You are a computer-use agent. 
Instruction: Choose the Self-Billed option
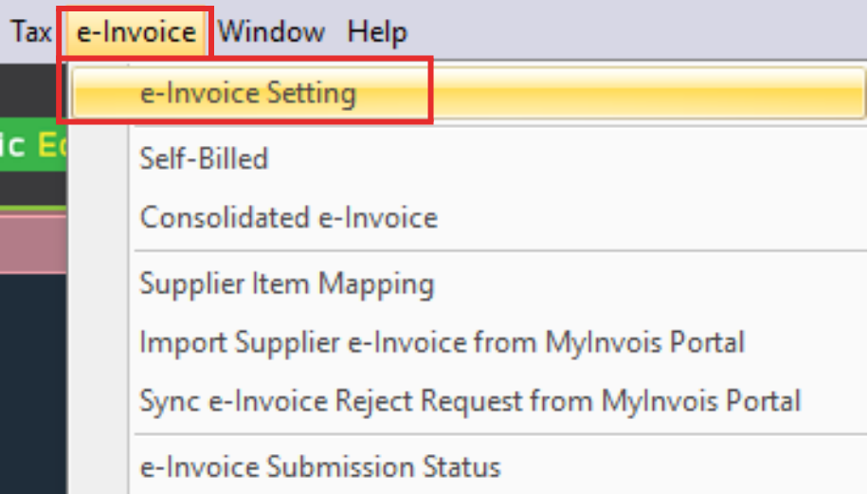(204, 158)
